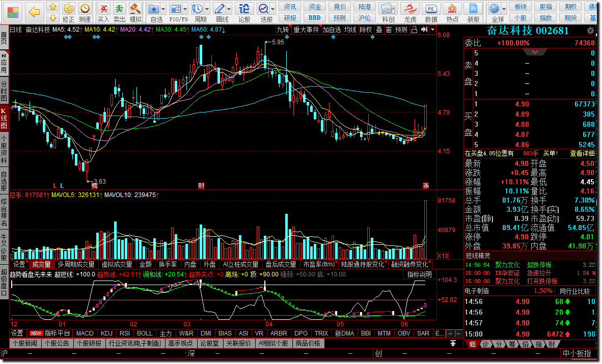The height and width of the screenshot is (364, 602).
Task: Select the 诊 tab in bottom-right panel
Action: 485,344
